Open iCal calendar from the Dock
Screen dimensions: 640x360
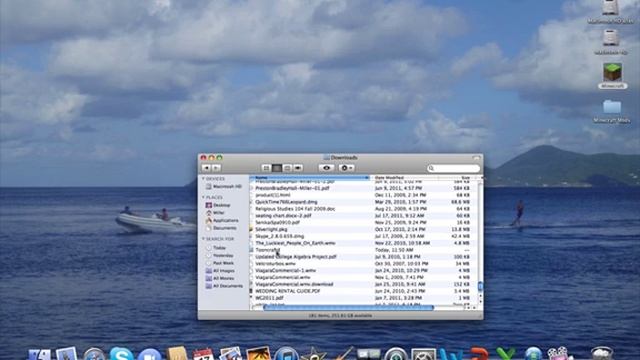203,354
